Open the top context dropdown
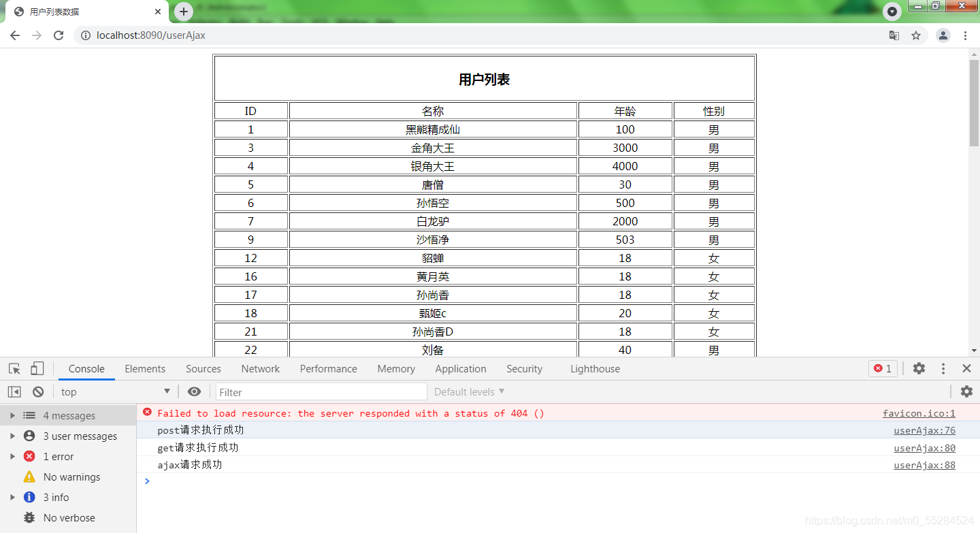This screenshot has height=533, width=980. 115,391
